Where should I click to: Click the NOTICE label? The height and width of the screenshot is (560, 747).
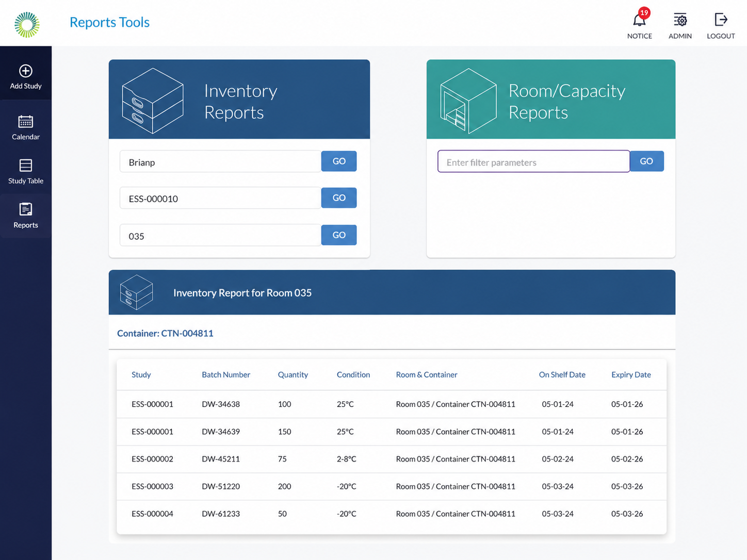pos(639,36)
